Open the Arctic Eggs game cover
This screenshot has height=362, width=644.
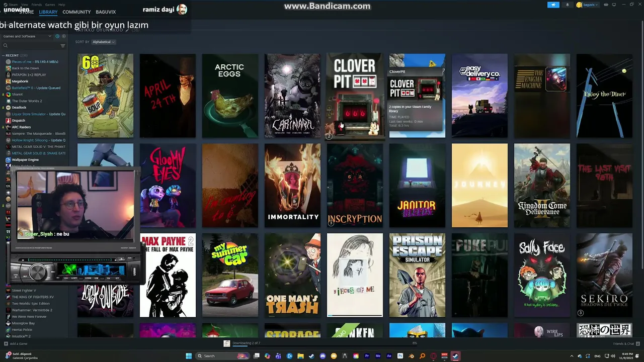230,96
